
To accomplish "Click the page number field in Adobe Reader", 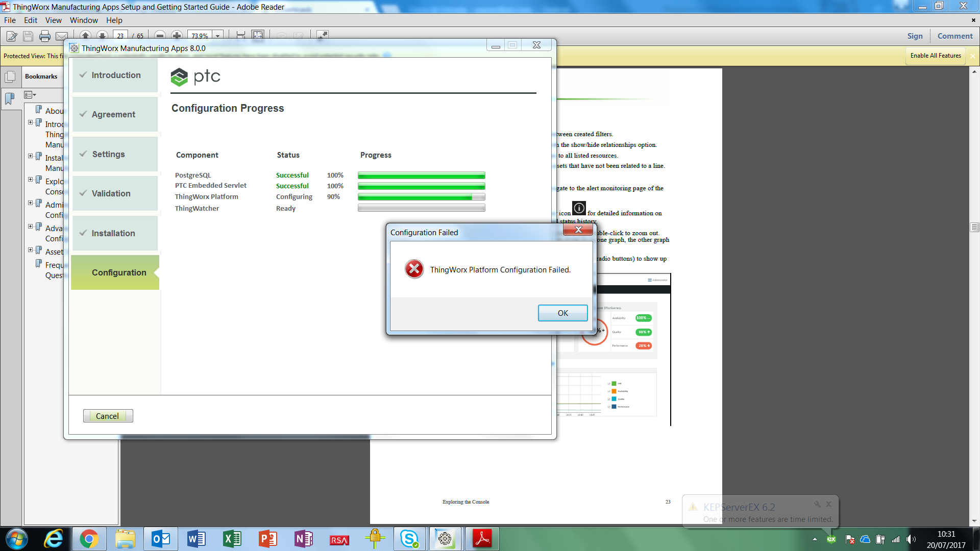I will coord(120,36).
